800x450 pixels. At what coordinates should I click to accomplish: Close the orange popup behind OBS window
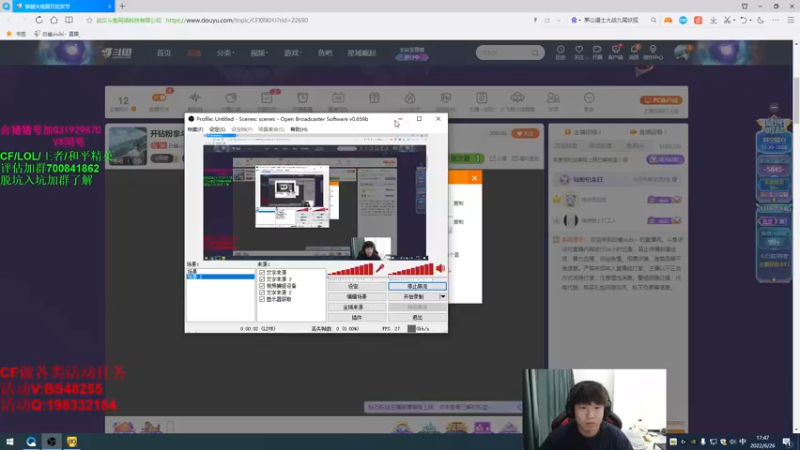coord(474,178)
